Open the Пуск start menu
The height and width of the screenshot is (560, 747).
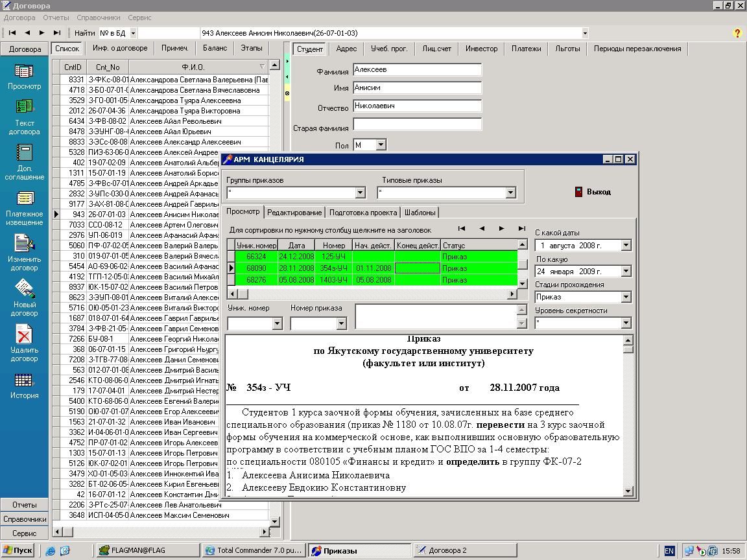17,550
